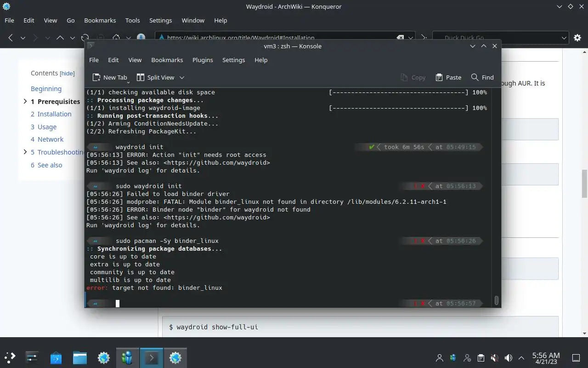588x368 pixels.
Task: Open the Up history dropdown in Konqueror
Action: (x=72, y=38)
